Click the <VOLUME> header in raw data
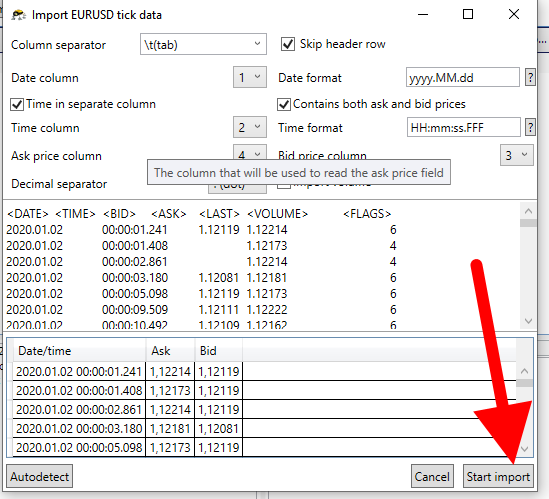Image resolution: width=549 pixels, height=499 pixels. [x=278, y=214]
